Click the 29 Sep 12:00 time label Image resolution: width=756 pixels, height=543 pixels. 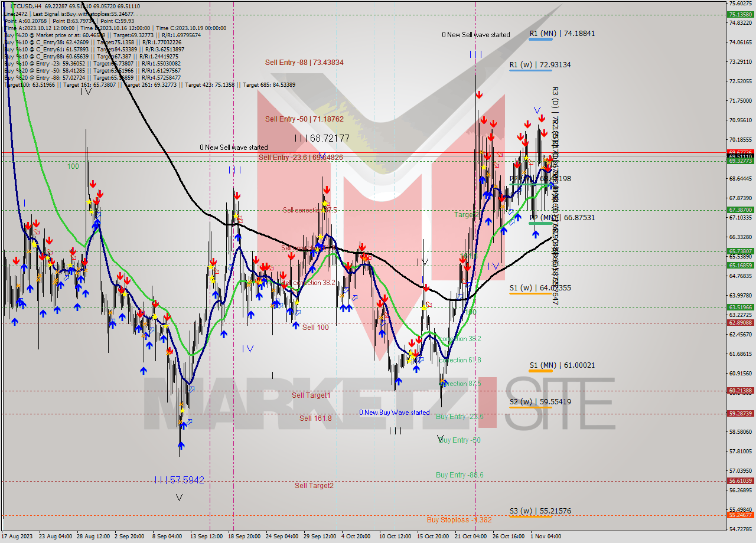pos(320,537)
